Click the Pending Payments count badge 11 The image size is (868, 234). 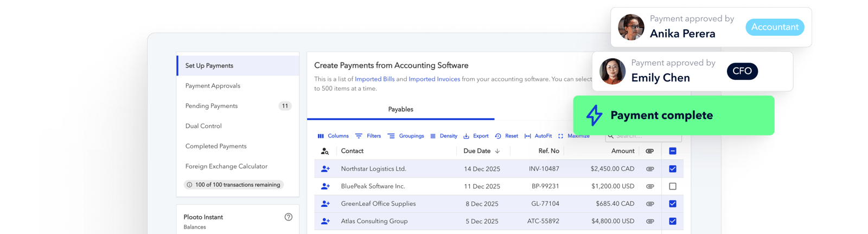click(x=285, y=106)
